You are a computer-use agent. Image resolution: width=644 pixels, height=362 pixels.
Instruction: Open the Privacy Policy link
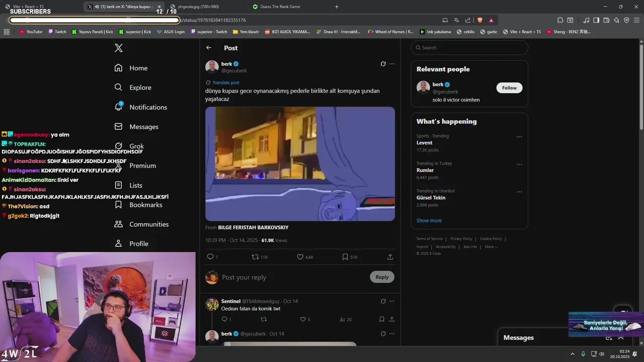click(461, 239)
